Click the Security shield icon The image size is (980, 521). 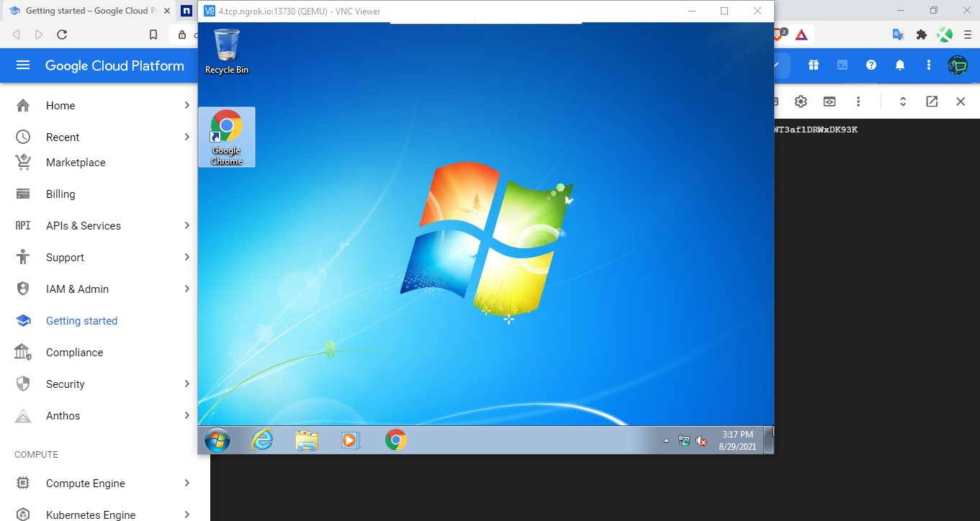23,384
